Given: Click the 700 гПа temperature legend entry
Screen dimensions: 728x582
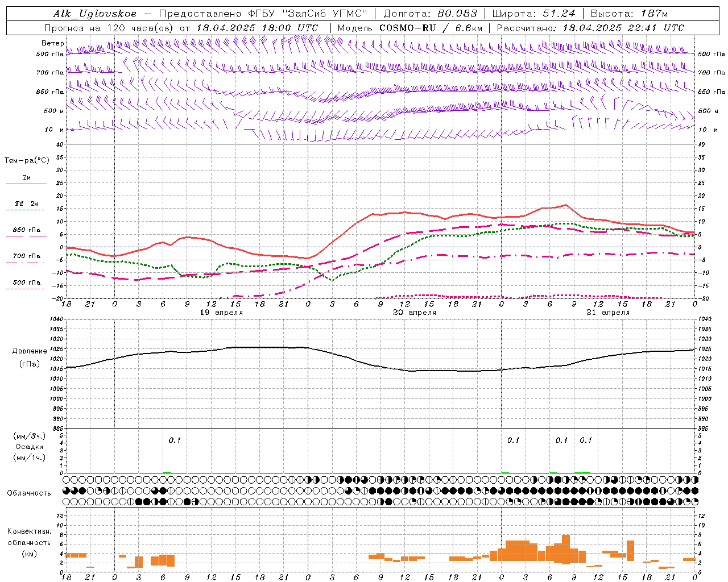Looking at the screenshot, I should 27,256.
